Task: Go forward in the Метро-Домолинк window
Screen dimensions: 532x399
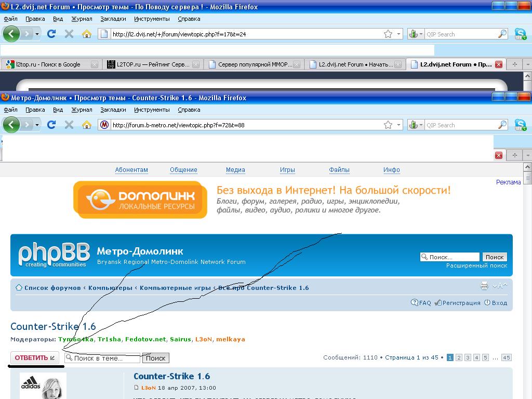Action: point(27,125)
